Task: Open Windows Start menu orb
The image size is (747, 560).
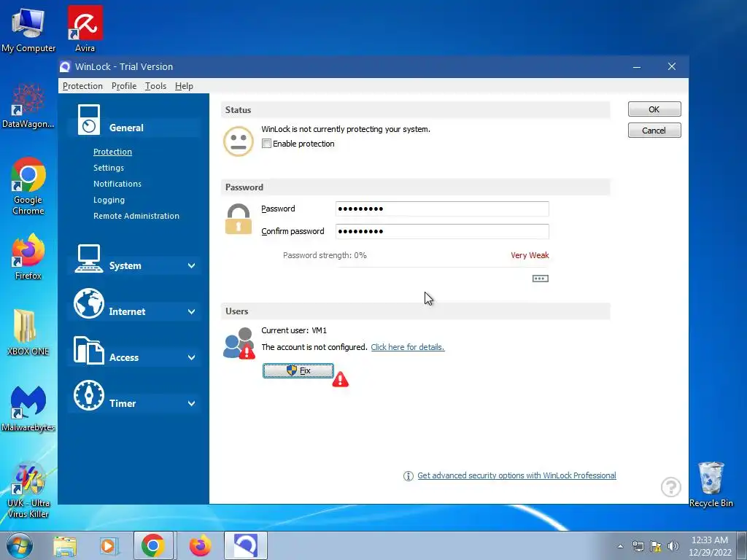Action: point(19,545)
